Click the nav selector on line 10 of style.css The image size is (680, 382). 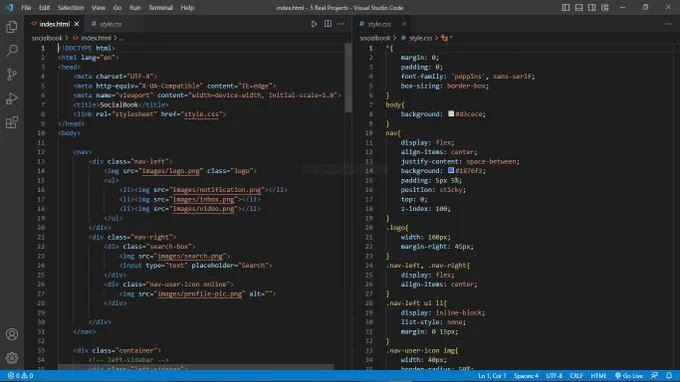392,133
